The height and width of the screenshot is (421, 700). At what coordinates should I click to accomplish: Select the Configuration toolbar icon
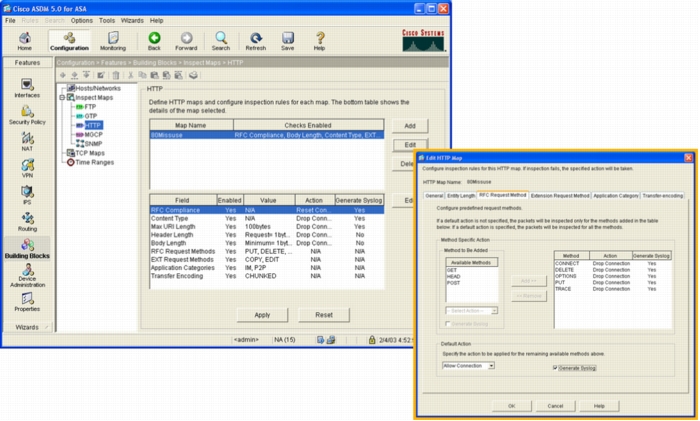(69, 41)
